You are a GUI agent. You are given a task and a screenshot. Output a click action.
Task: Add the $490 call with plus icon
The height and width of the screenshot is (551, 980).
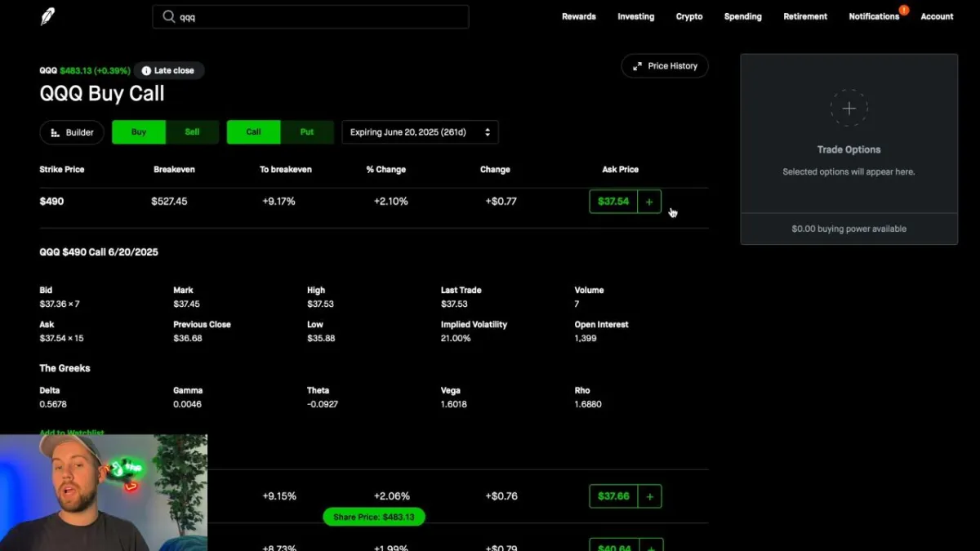[x=649, y=202]
